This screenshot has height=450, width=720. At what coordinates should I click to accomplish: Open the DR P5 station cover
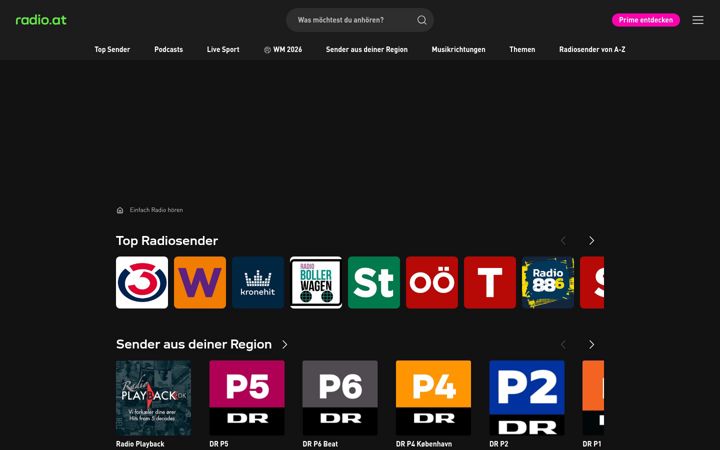pos(247,398)
